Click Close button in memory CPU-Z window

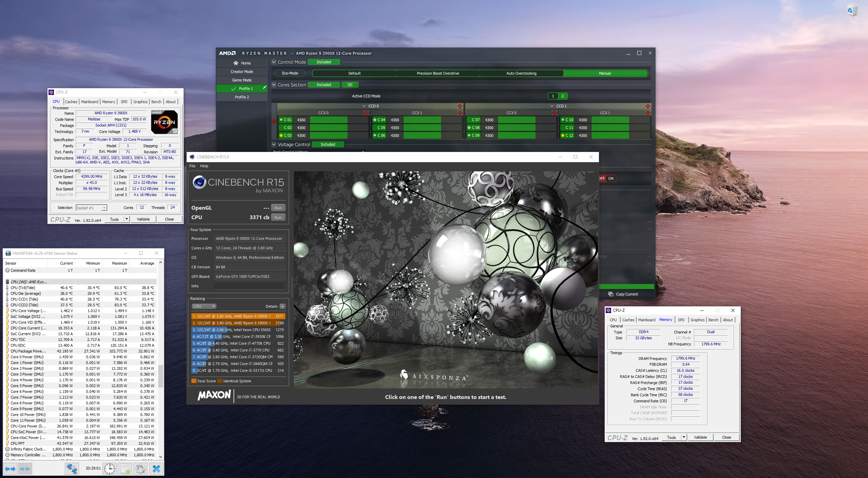[727, 437]
